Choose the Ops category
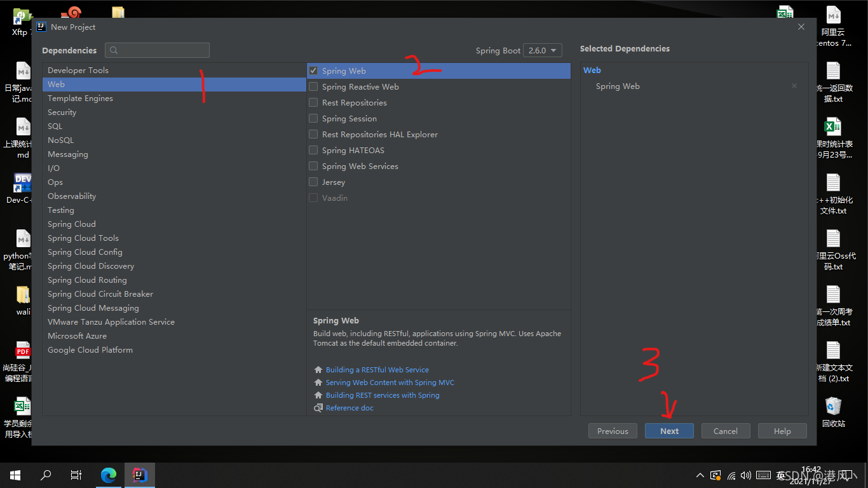Viewport: 868px width, 488px height. pos(174,182)
